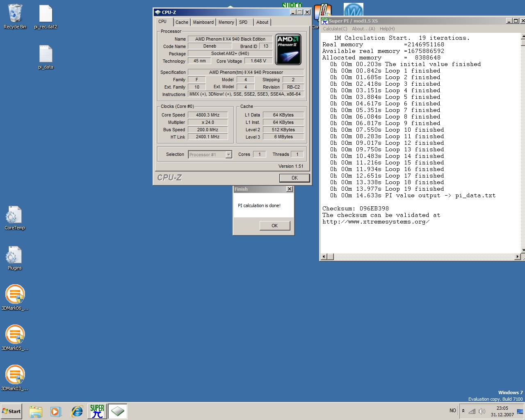Viewport: 525px width, 420px height.
Task: Click the Code Name Deneb field
Action: (x=210, y=46)
